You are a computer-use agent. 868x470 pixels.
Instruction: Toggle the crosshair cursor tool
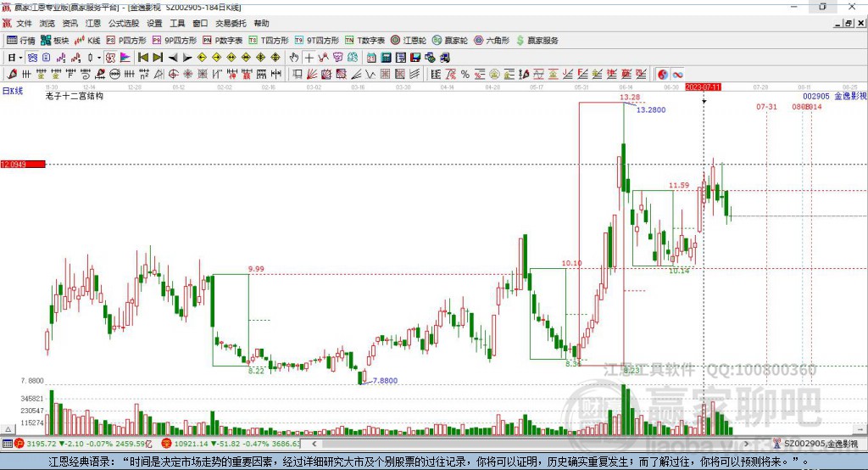tap(309, 58)
